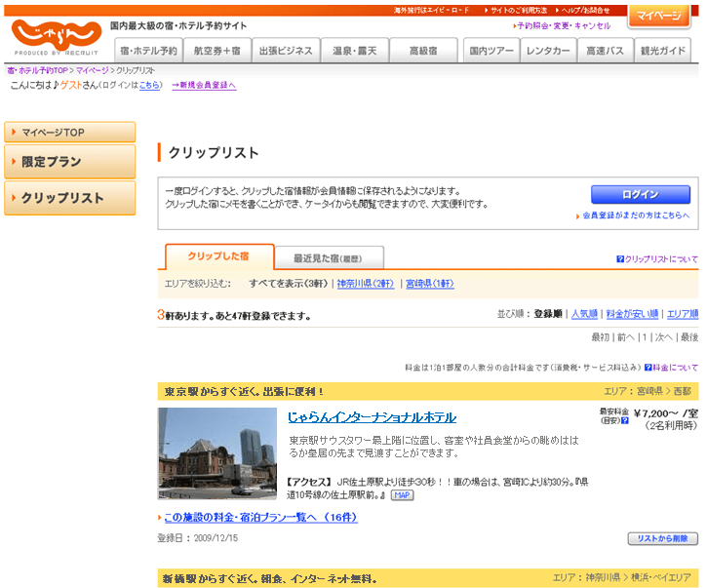The image size is (707, 588).
Task: Click the help icon beside クリップリストについて
Action: [x=620, y=259]
